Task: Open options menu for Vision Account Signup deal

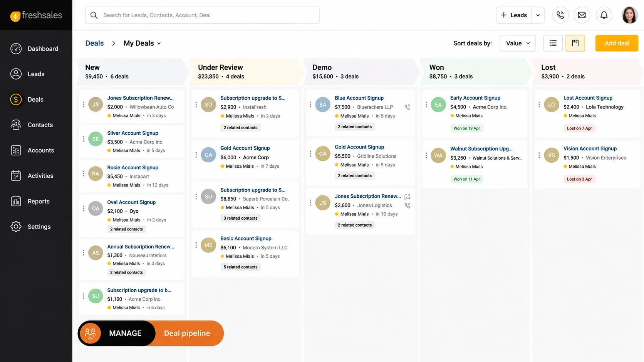Action: point(539,155)
